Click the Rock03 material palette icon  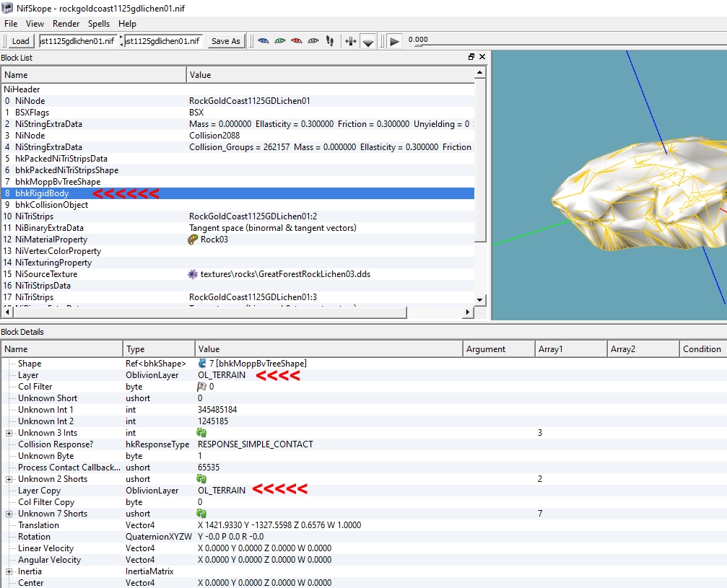tap(193, 240)
